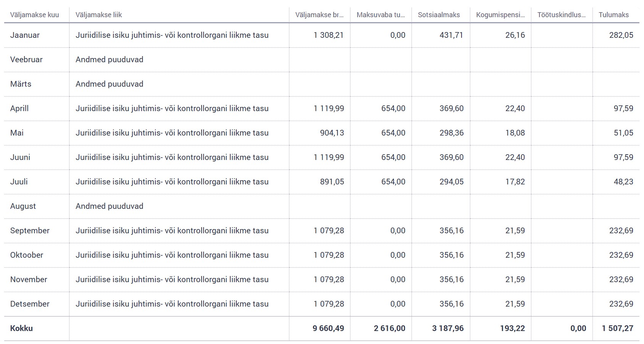Click Andmed puuduvad in the Veebruar row
The width and height of the screenshot is (644, 344).
(x=109, y=60)
